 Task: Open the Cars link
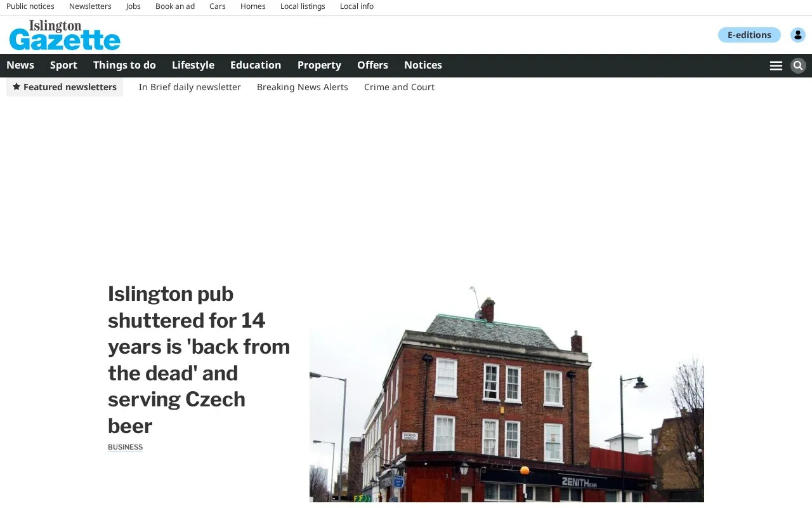point(218,6)
